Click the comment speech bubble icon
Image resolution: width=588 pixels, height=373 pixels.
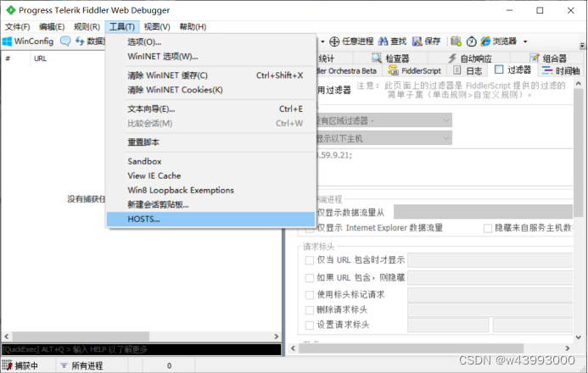pyautogui.click(x=65, y=42)
